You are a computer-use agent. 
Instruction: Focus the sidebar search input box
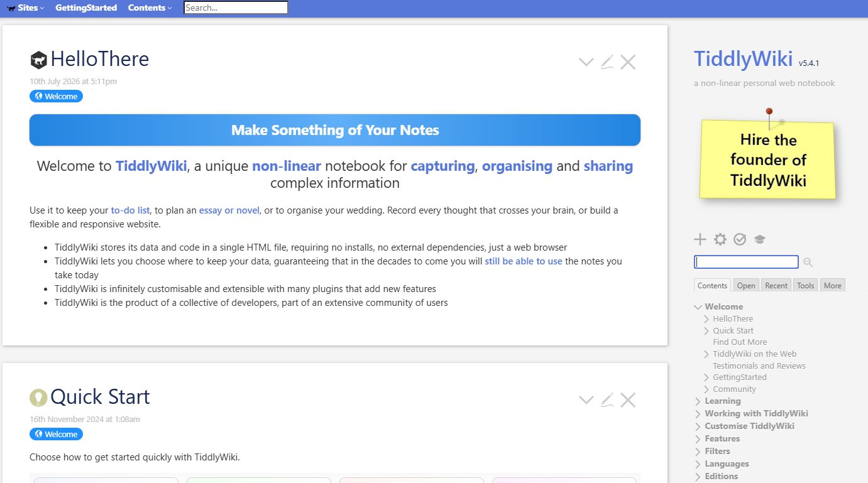[746, 262]
